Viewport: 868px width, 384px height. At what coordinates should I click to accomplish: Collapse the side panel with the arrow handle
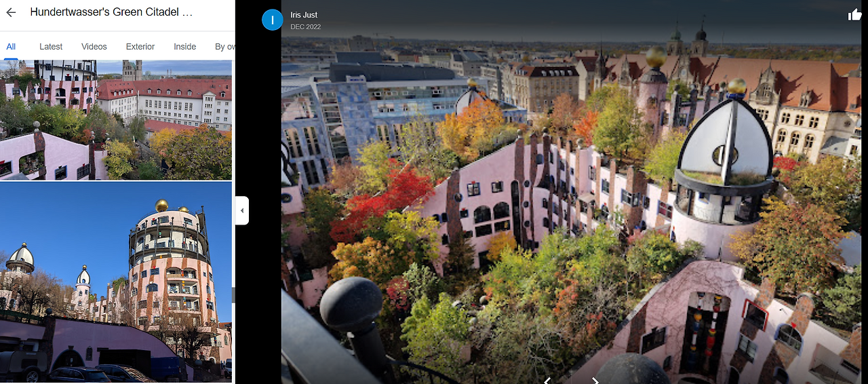242,210
